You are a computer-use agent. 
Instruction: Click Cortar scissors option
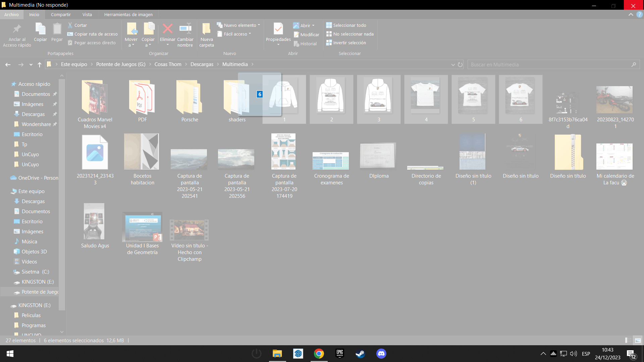[77, 25]
